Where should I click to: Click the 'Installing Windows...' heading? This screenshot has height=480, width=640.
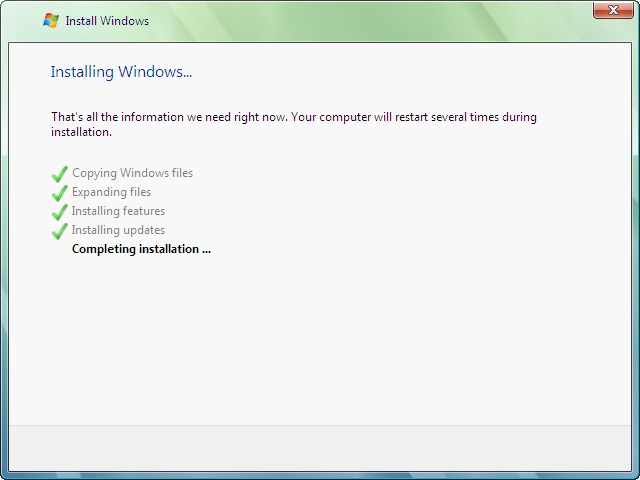[121, 72]
